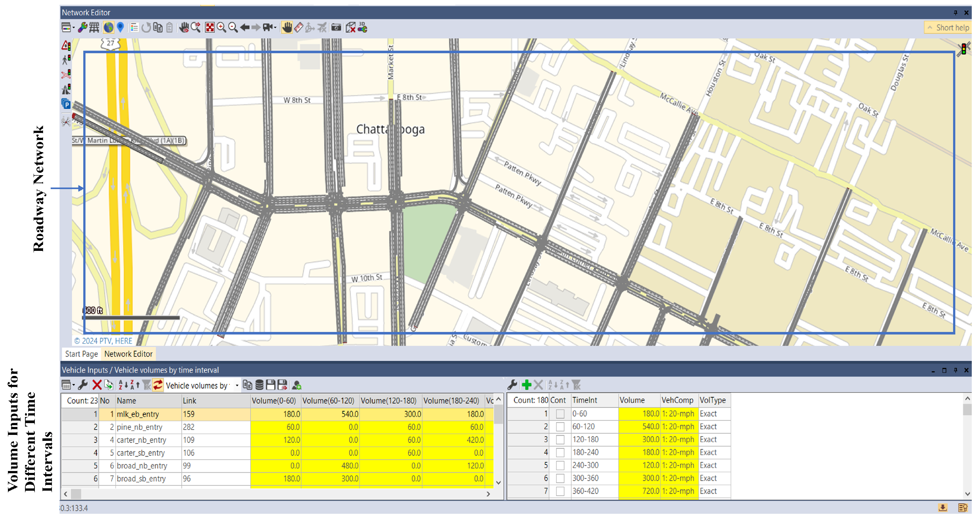This screenshot has height=522, width=980.
Task: Check Cont box for 120-180 interval
Action: [x=560, y=439]
